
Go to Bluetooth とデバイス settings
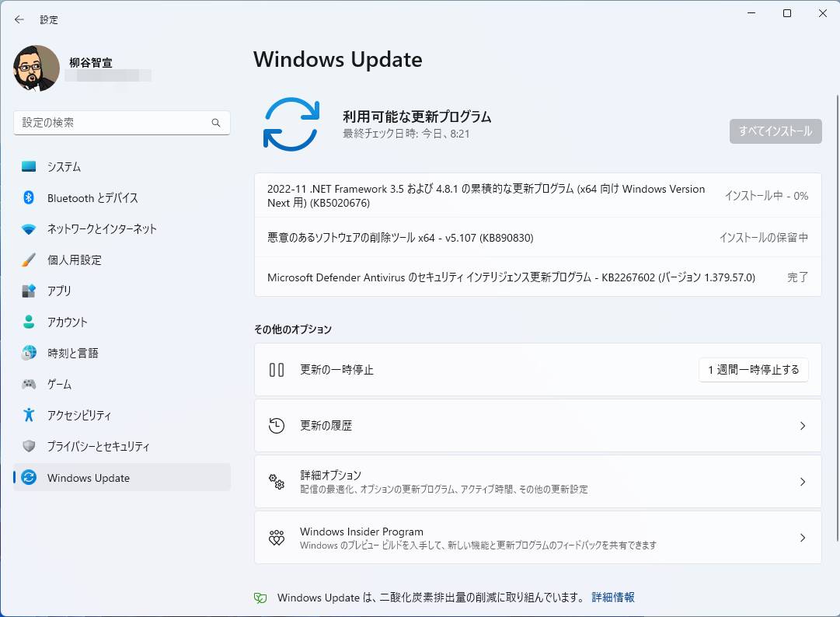pyautogui.click(x=121, y=197)
